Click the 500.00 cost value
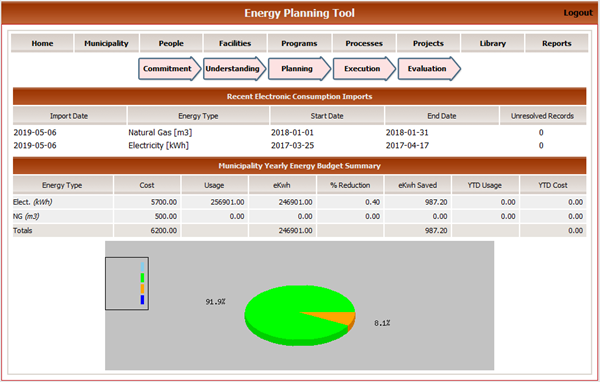Image resolution: width=600 pixels, height=382 pixels. point(166,216)
